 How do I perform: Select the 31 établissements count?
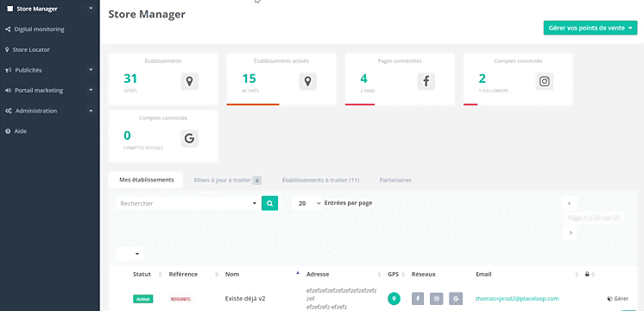130,79
